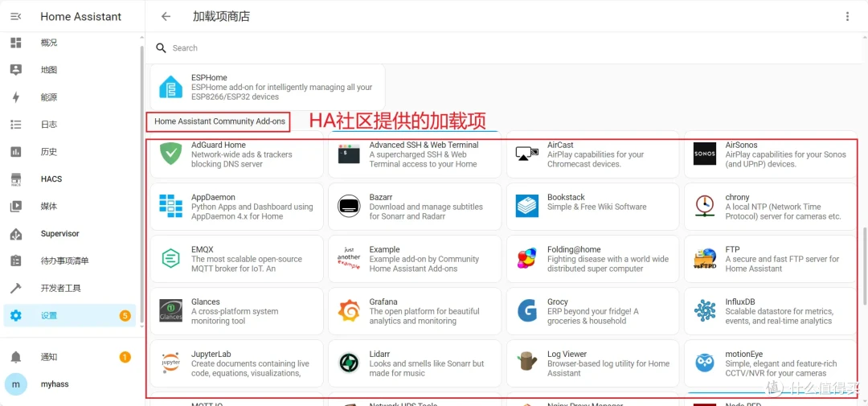Click the AirCast icon
This screenshot has width=868, height=406.
pyautogui.click(x=527, y=154)
